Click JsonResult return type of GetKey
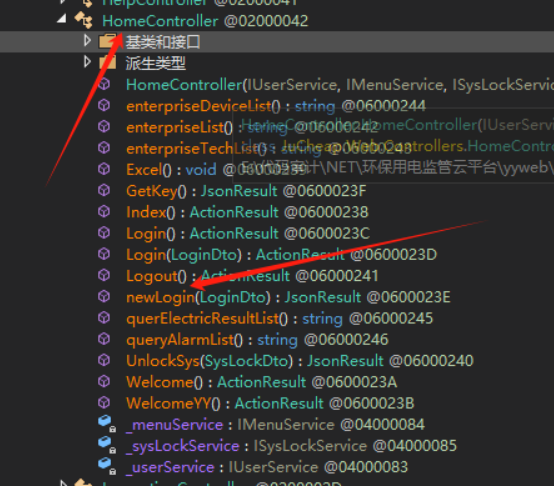The width and height of the screenshot is (554, 486). point(239,191)
